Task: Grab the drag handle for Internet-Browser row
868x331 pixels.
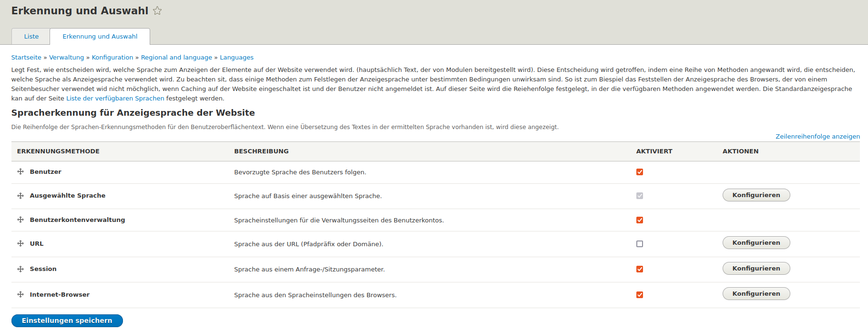Action: pyautogui.click(x=20, y=294)
